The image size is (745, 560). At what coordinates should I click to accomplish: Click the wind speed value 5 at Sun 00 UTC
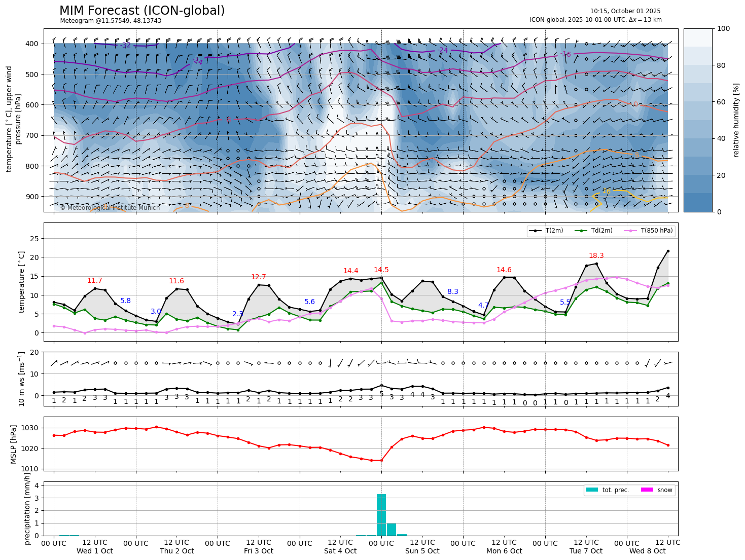click(381, 394)
